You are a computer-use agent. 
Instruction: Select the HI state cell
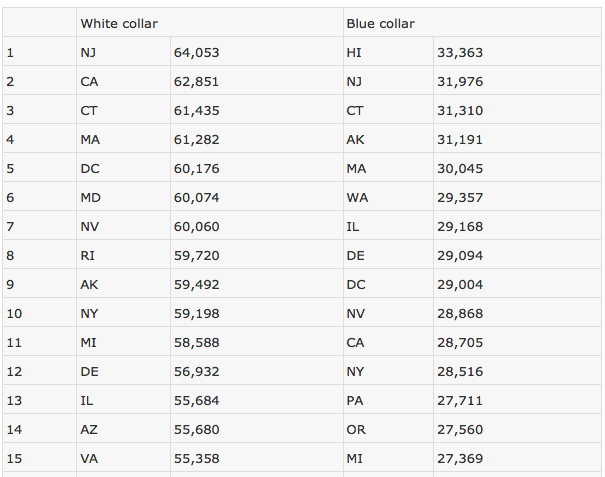click(x=388, y=51)
